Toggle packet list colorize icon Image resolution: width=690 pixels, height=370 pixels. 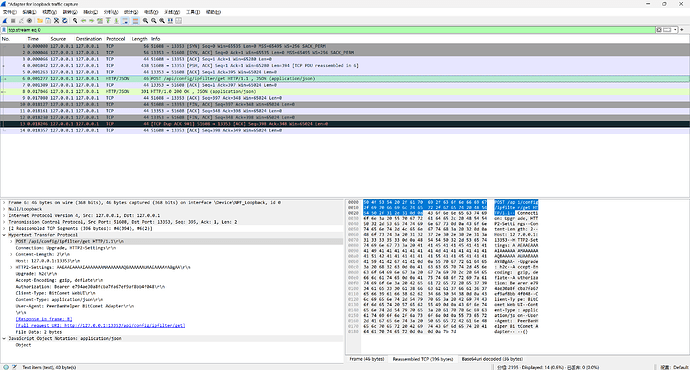[135, 21]
